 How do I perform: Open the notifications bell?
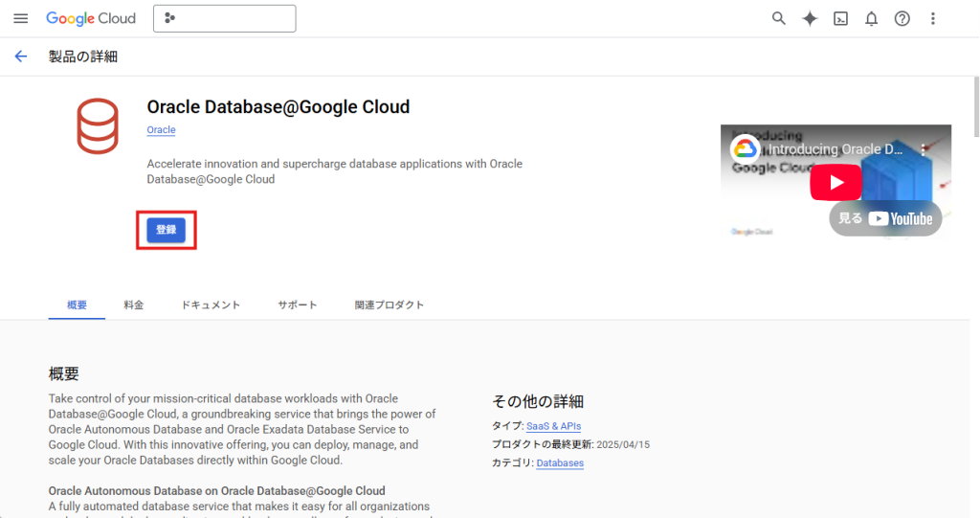(871, 18)
